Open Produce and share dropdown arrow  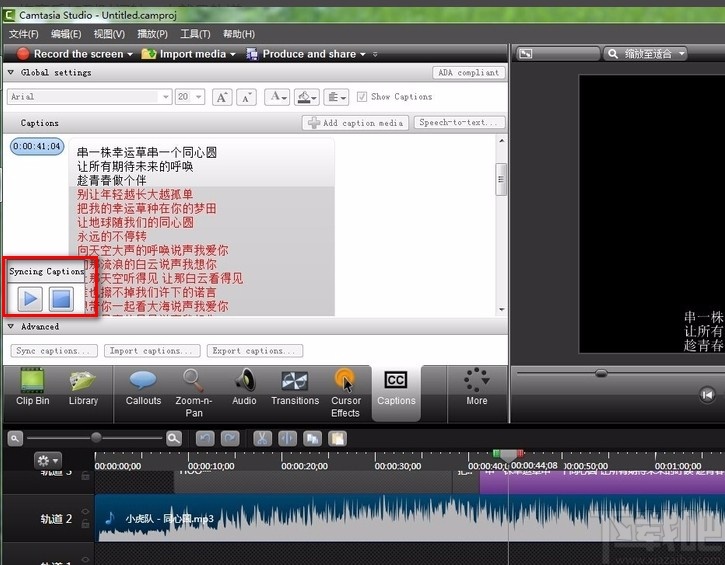(x=362, y=55)
